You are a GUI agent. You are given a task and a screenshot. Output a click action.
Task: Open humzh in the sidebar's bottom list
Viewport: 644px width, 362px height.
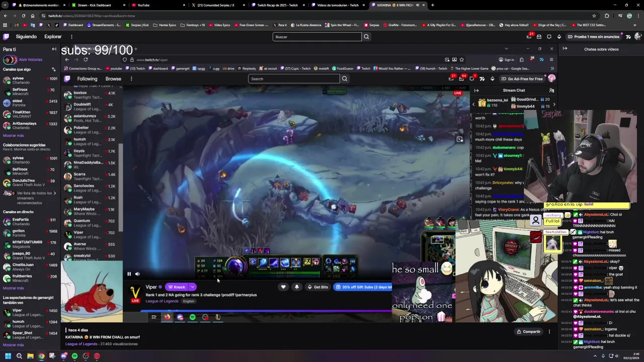[30, 324]
